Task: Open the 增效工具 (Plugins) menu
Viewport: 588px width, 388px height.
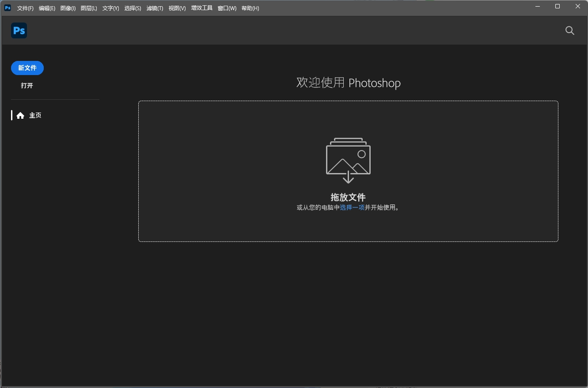Action: coord(201,8)
